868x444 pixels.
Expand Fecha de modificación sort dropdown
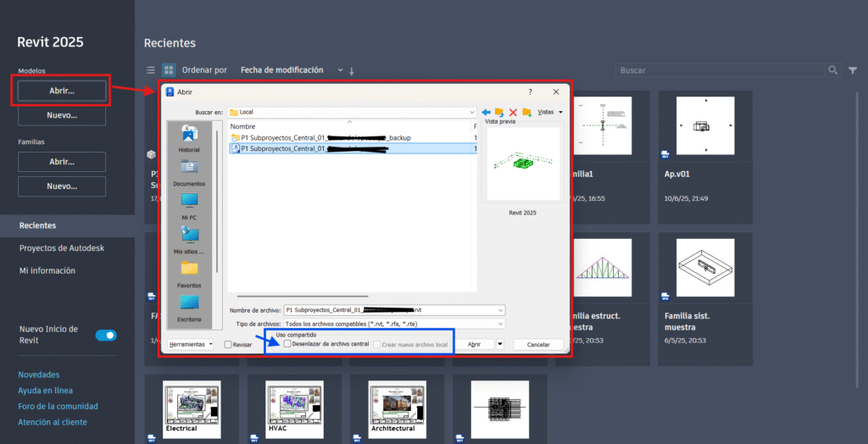(x=340, y=70)
